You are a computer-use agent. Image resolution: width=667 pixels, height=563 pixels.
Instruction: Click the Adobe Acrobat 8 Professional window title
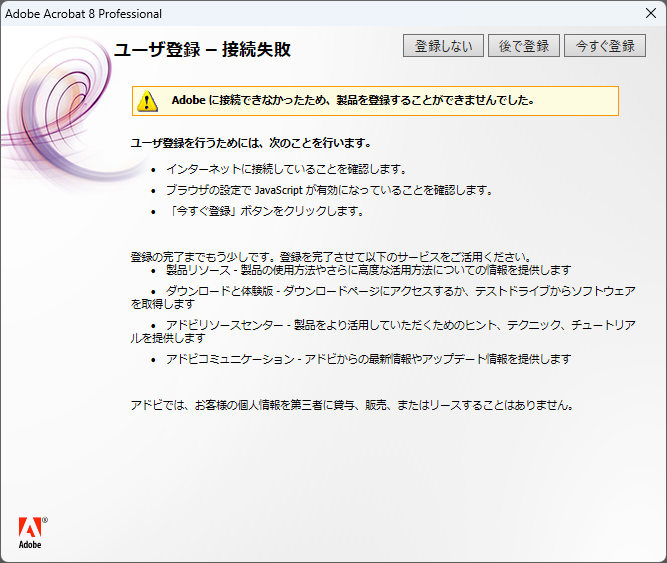[83, 14]
